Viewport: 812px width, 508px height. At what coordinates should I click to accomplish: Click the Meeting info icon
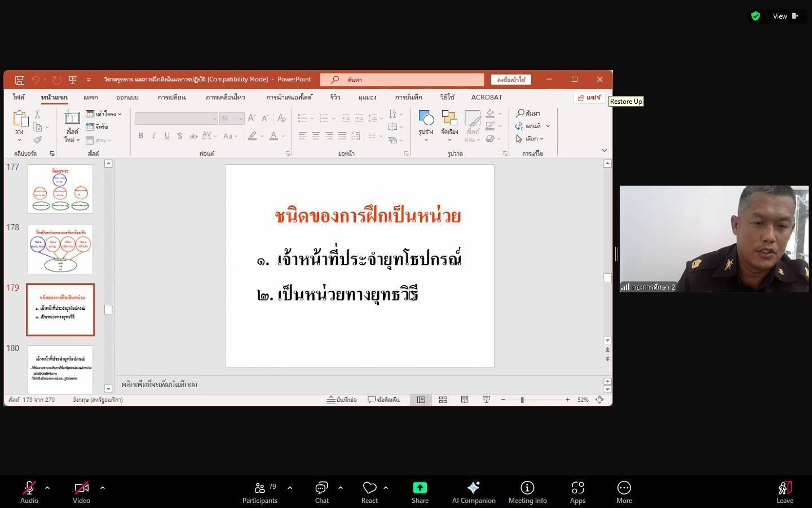(x=527, y=488)
